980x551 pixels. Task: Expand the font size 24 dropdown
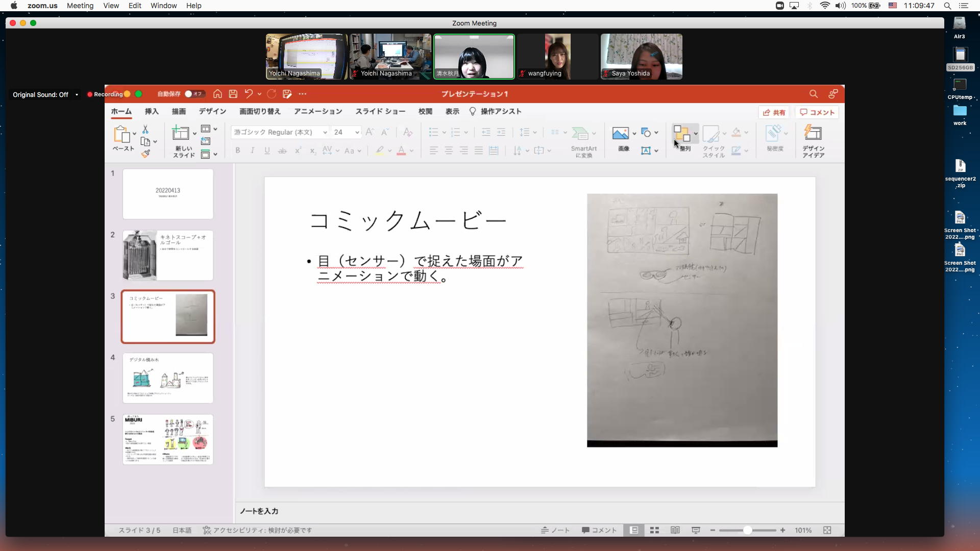[357, 132]
